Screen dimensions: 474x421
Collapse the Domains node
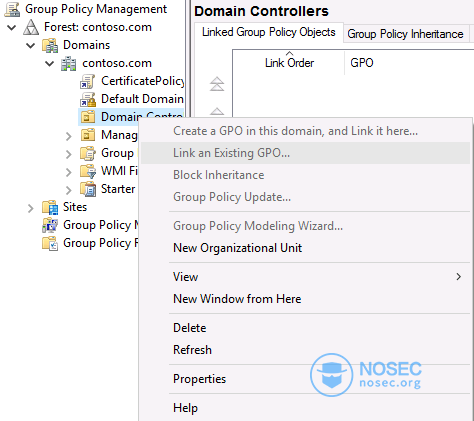coord(31,45)
